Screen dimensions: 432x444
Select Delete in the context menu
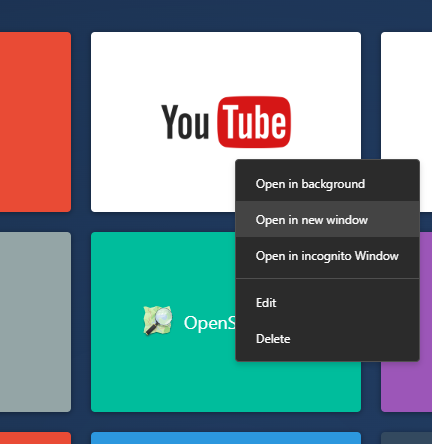pos(327,339)
